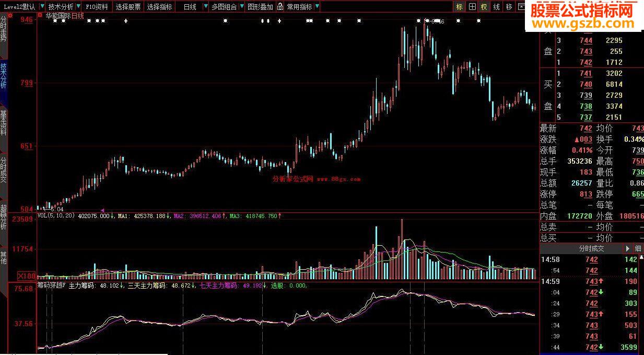Click the www.gszb.com site link
644x355 pixels.
point(583,24)
